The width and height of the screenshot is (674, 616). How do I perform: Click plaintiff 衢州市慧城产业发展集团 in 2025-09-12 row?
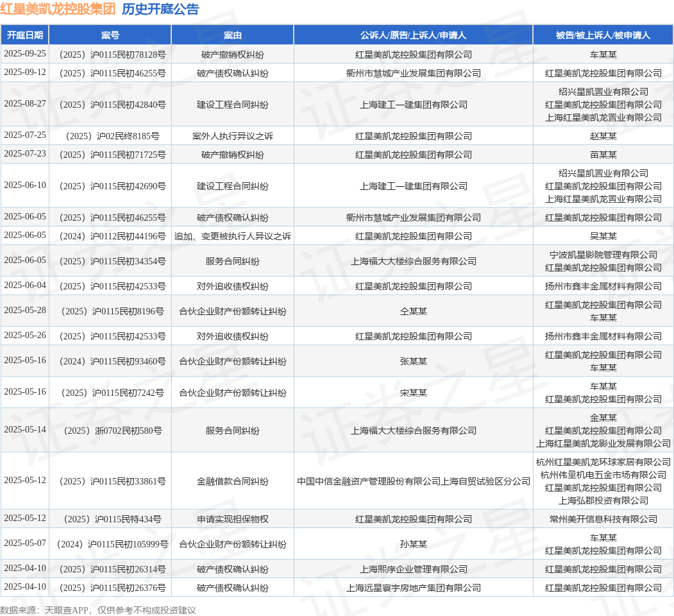413,73
